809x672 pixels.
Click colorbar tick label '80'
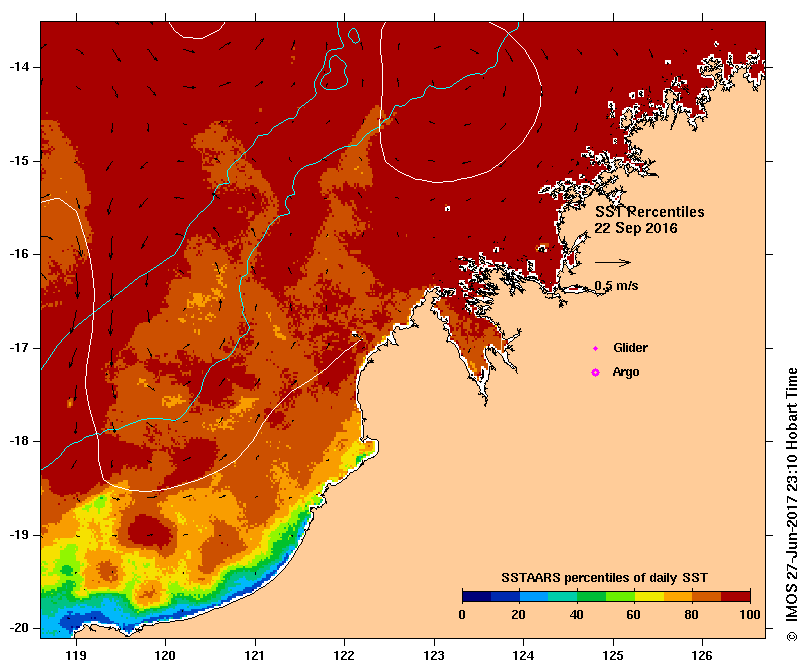[x=691, y=615]
